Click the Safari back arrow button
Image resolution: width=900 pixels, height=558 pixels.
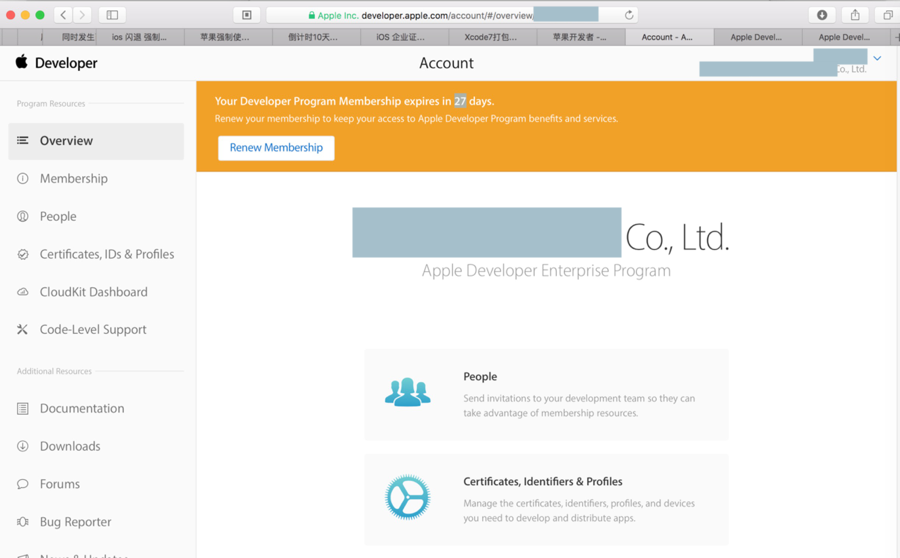[x=63, y=15]
